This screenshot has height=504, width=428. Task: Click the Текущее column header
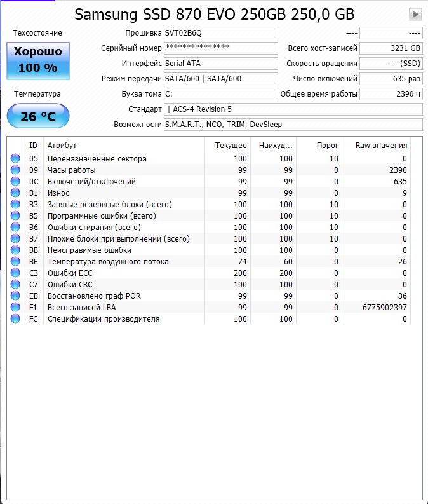pyautogui.click(x=227, y=146)
